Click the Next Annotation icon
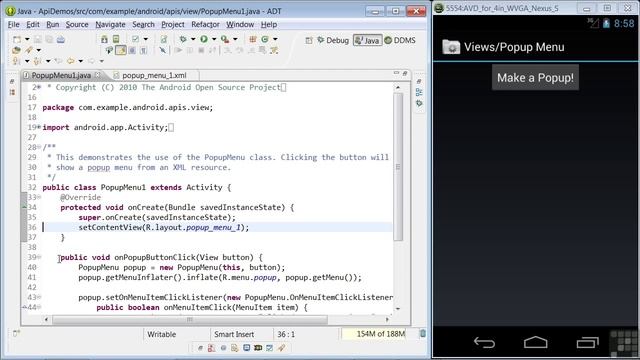 pos(17,61)
